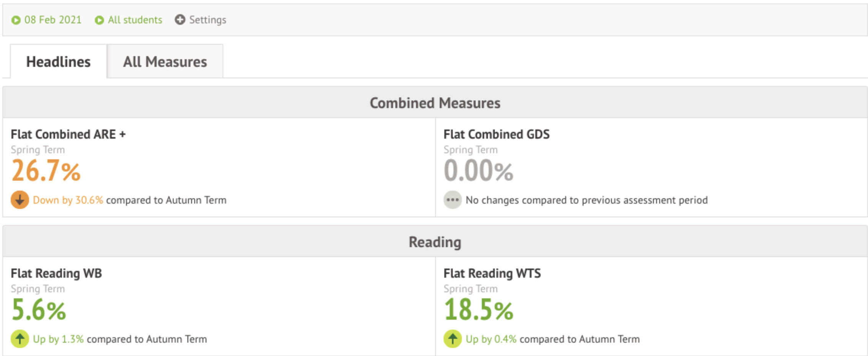
Task: Click the orange down arrow trend icon
Action: 20,200
